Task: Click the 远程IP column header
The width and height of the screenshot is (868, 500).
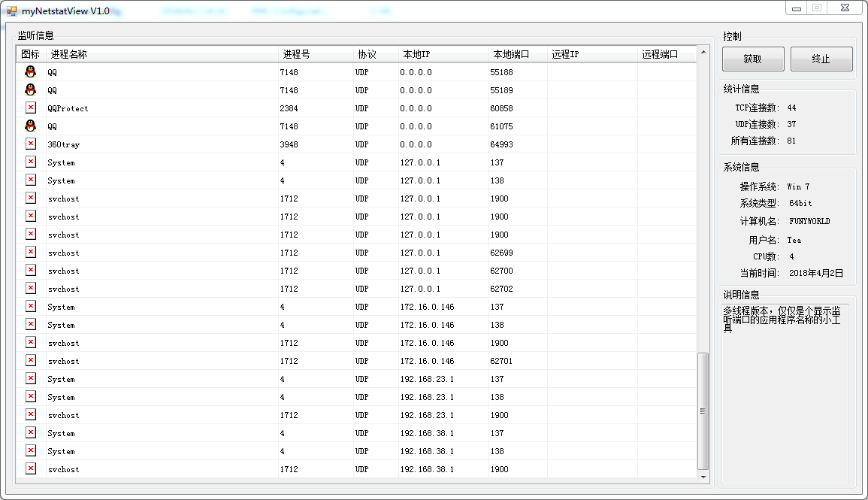Action: (x=592, y=54)
